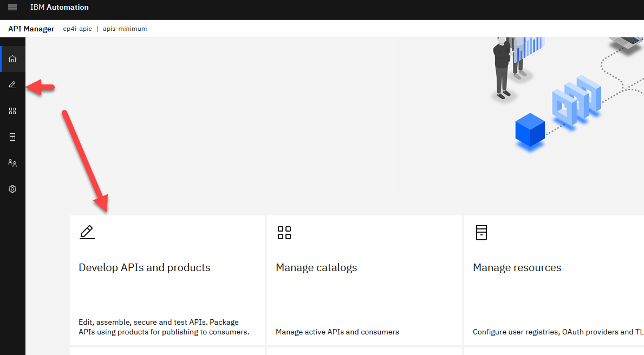Select the Manage catalogs sidebar grid icon

coord(12,111)
